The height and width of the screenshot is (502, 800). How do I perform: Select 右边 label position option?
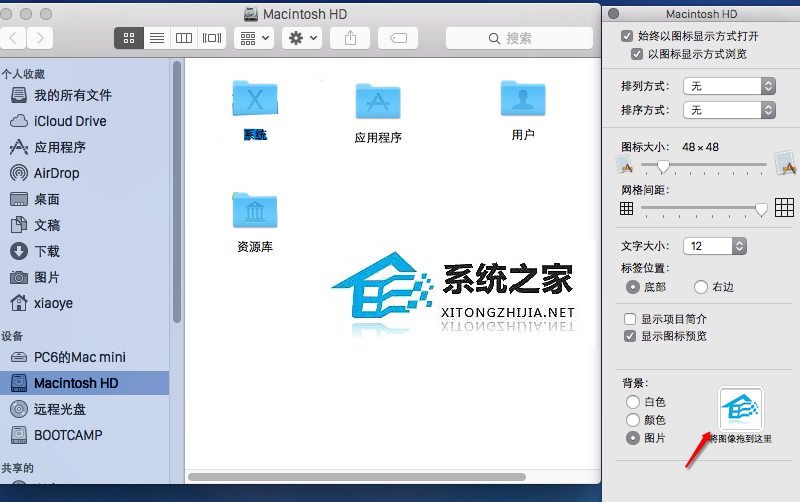tap(700, 287)
